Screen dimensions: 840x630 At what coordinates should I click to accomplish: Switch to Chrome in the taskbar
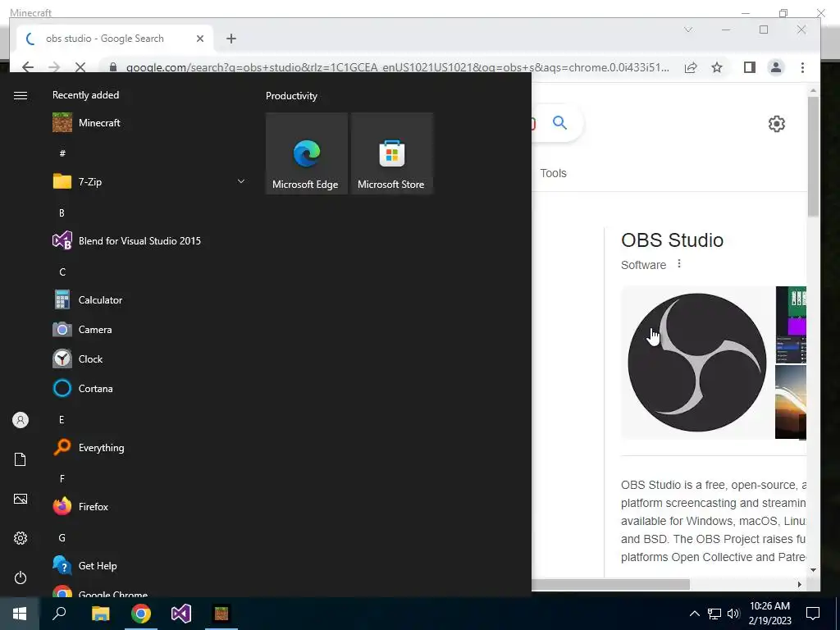pyautogui.click(x=141, y=614)
